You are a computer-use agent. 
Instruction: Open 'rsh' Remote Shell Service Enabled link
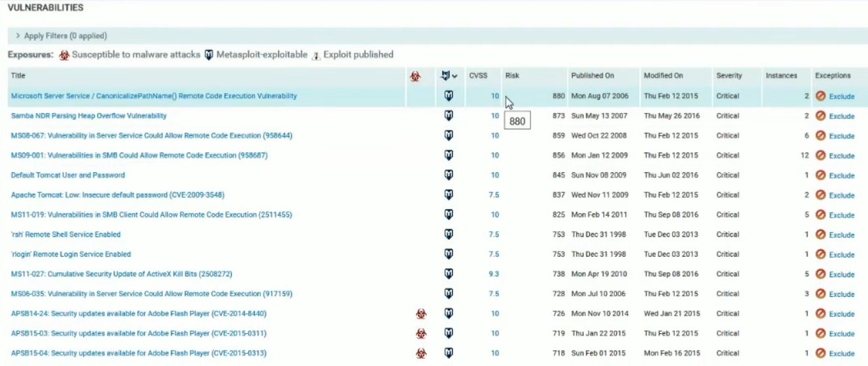[x=66, y=234]
